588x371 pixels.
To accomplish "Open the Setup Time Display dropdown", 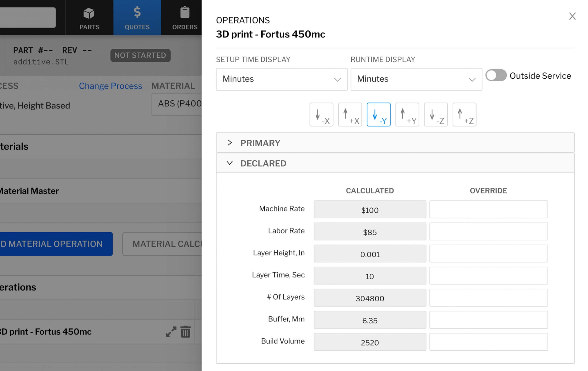I will 282,79.
